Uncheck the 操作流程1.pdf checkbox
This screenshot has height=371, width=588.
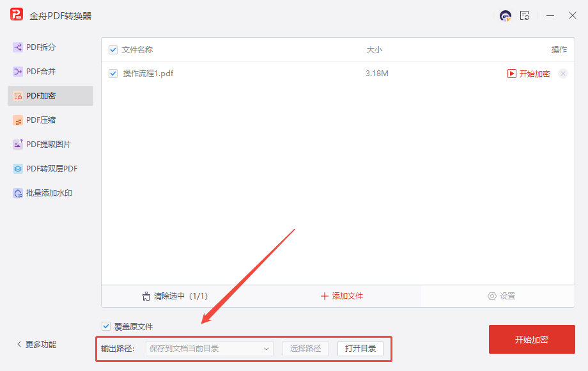(x=113, y=74)
